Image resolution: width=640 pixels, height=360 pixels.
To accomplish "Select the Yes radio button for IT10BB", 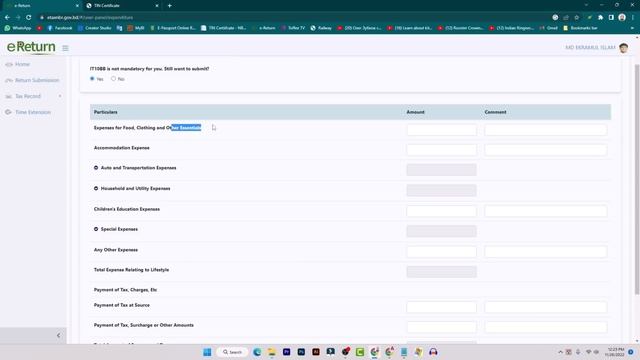I will tap(92, 79).
